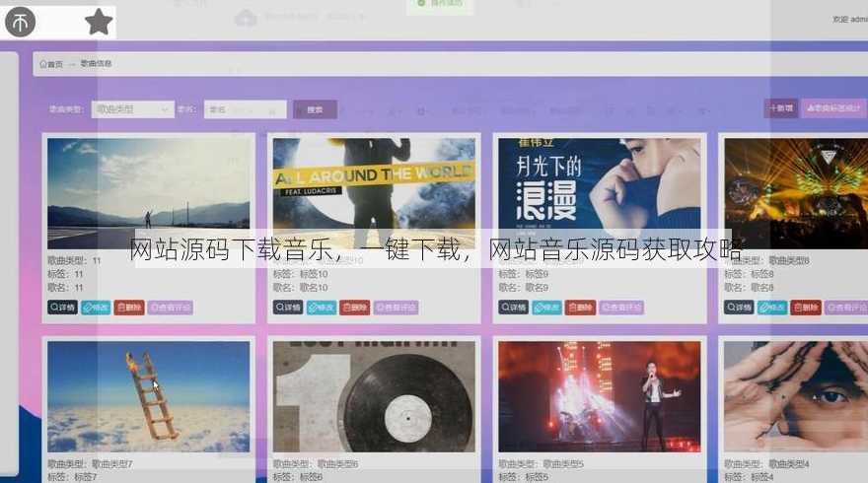Image resolution: width=868 pixels, height=483 pixels.
Task: Click 查看评论 on the 歌名10 card
Action: [396, 308]
